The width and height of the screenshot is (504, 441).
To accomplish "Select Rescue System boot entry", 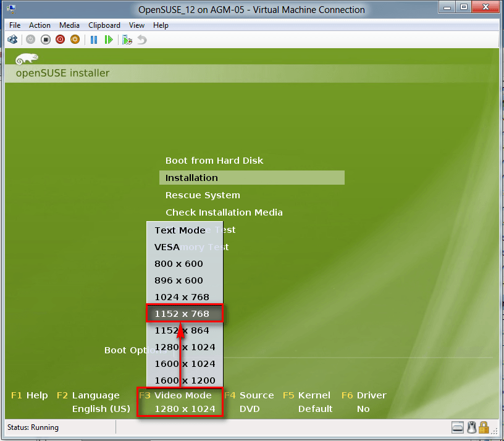I will coord(203,195).
